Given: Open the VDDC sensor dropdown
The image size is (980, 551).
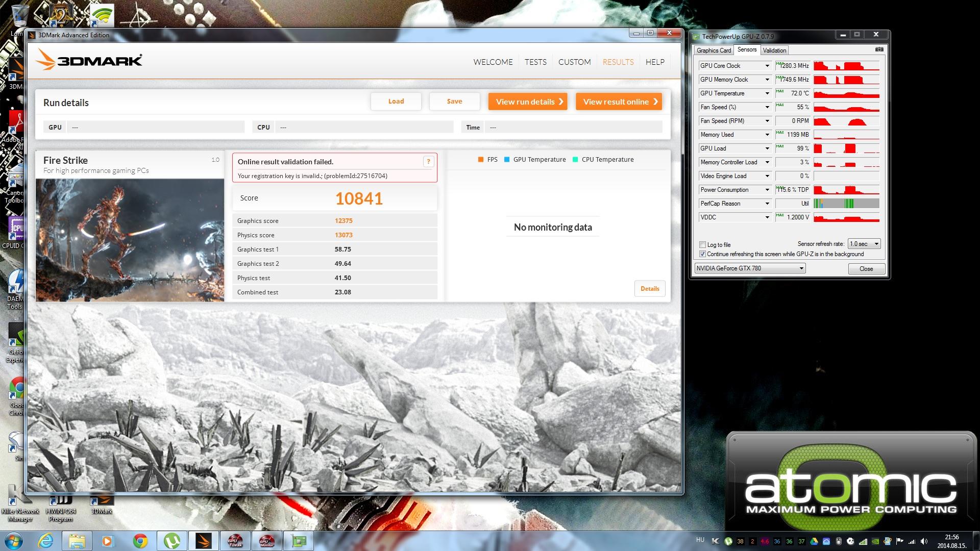Looking at the screenshot, I should 767,217.
